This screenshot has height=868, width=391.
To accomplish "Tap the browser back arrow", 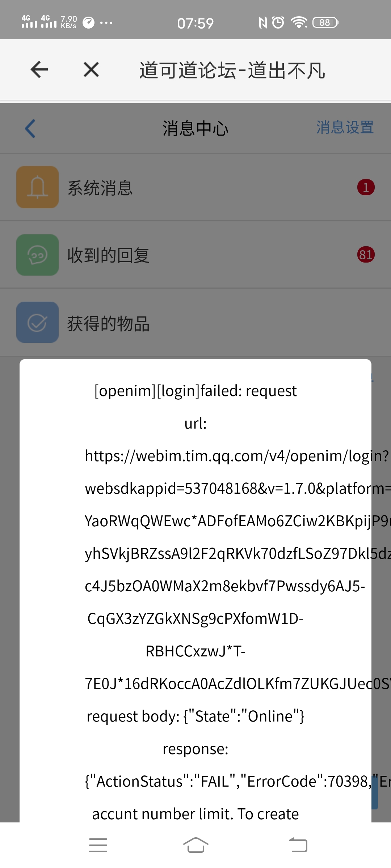I will click(39, 69).
